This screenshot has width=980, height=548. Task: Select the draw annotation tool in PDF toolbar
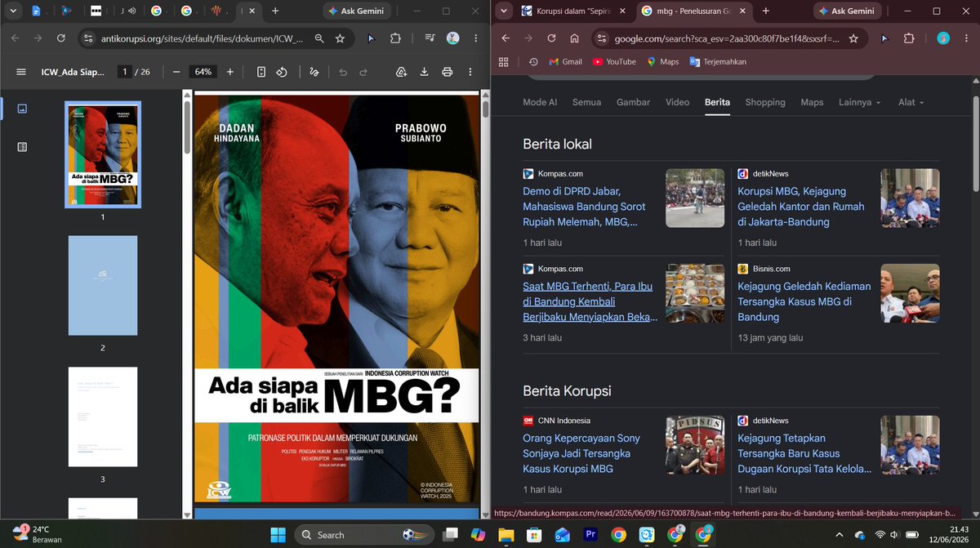coord(314,72)
